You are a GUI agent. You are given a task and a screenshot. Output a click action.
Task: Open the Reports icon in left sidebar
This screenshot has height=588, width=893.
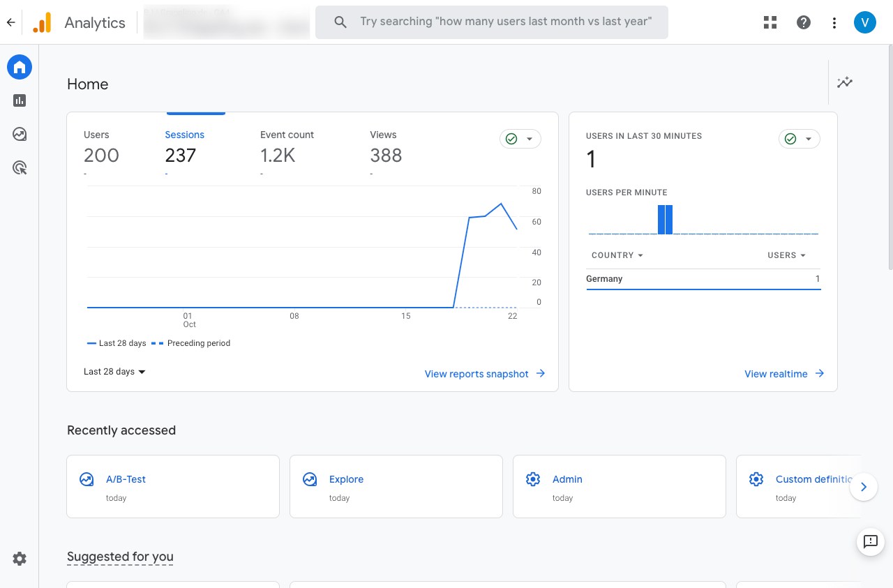coord(20,100)
